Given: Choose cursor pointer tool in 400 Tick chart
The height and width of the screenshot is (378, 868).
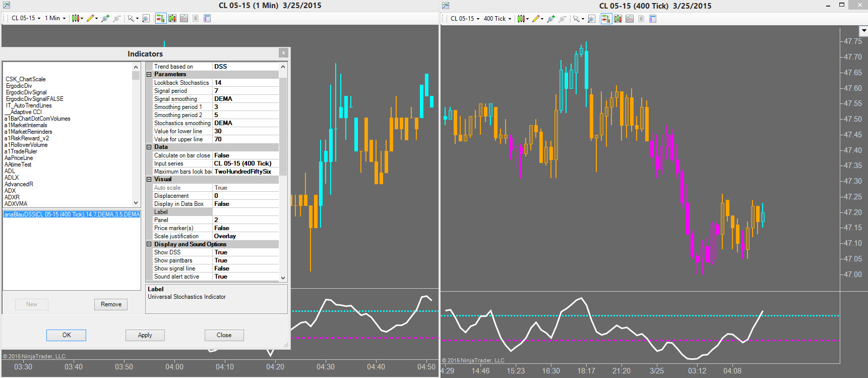Looking at the screenshot, I should (577, 19).
